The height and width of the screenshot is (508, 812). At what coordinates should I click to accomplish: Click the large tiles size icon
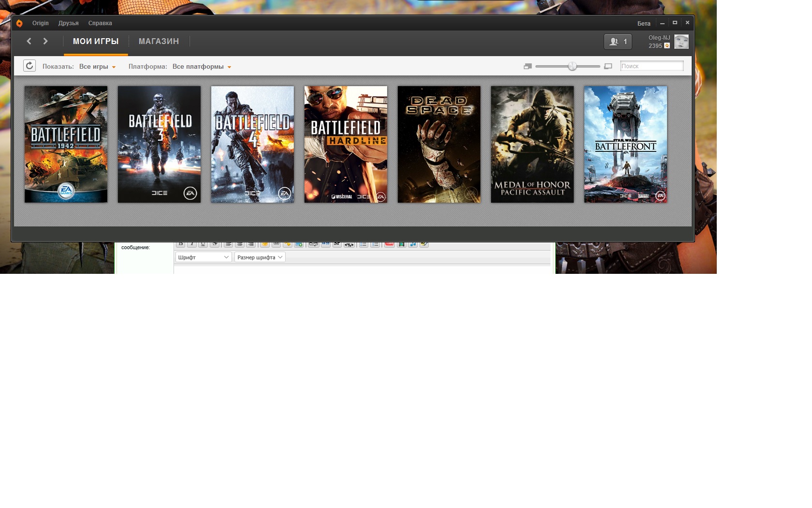pos(608,66)
